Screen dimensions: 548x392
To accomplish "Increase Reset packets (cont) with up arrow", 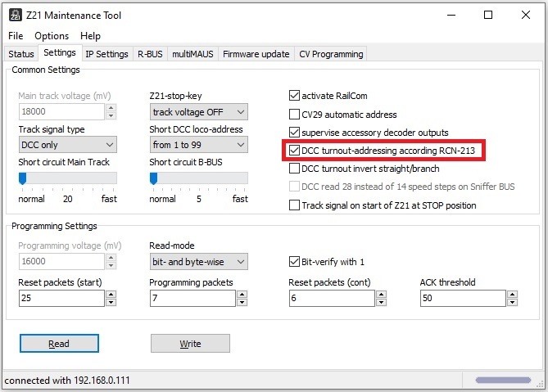I will 381,295.
